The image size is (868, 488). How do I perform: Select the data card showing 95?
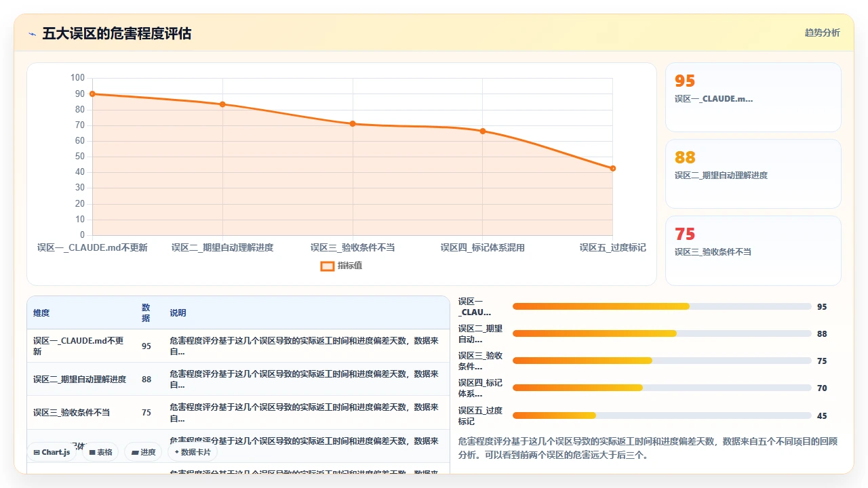(x=753, y=97)
